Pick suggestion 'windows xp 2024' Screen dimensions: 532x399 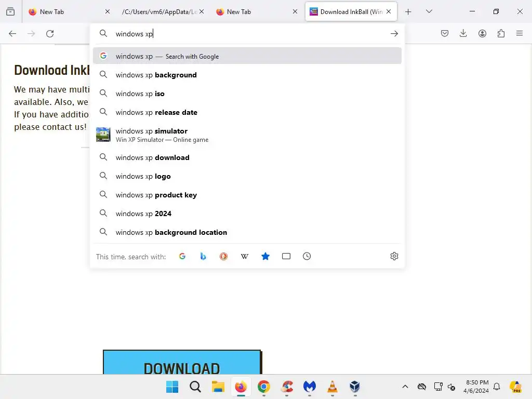[x=247, y=214]
